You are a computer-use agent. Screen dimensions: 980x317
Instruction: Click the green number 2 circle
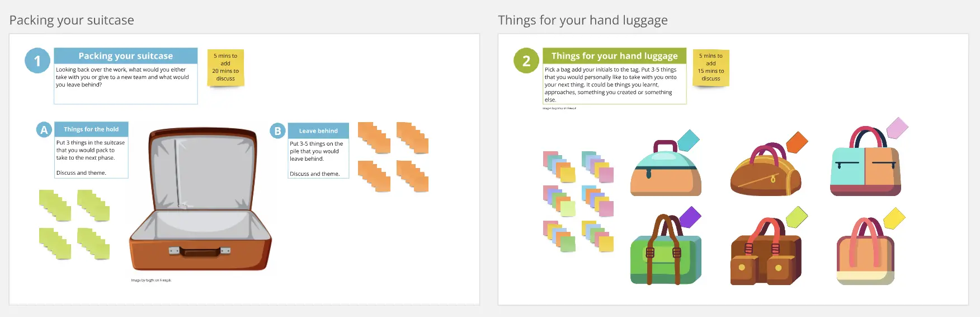click(526, 60)
